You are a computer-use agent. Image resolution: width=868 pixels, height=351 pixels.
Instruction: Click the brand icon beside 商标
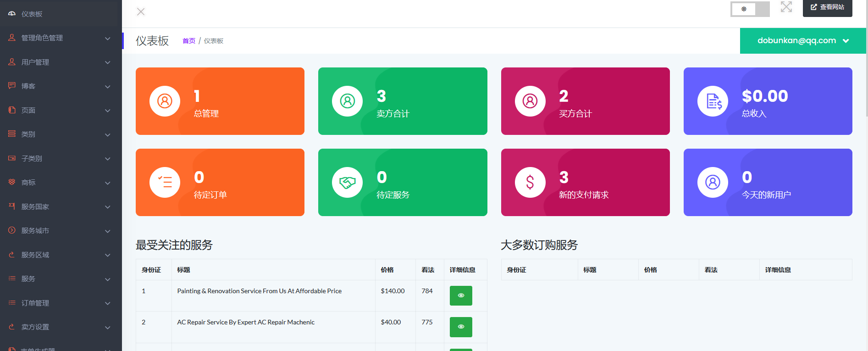(x=12, y=182)
